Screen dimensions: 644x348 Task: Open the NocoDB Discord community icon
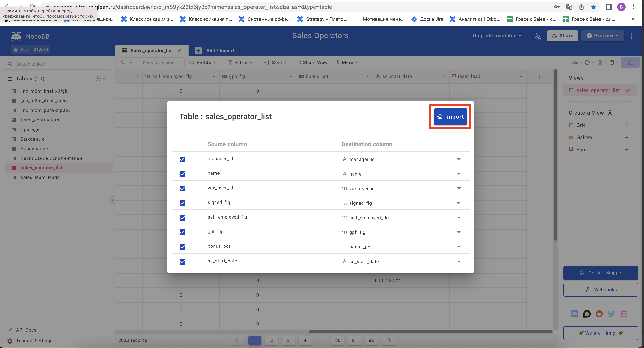tap(575, 314)
